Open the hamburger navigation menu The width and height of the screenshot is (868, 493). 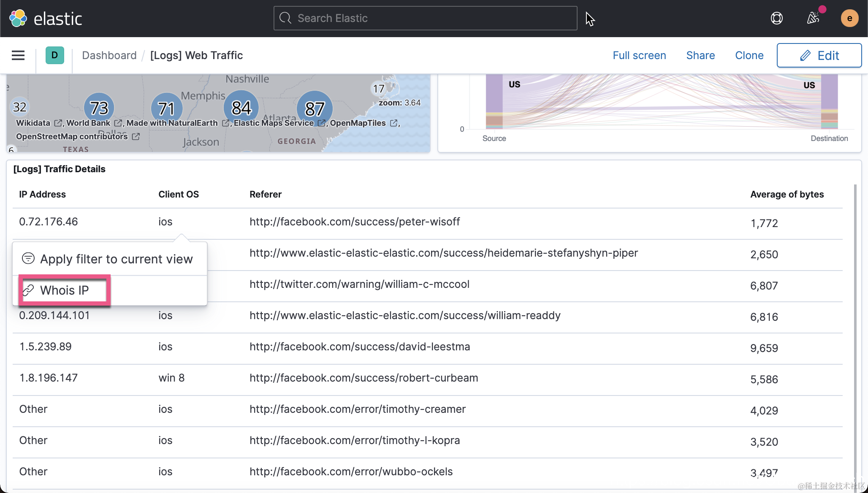[18, 55]
